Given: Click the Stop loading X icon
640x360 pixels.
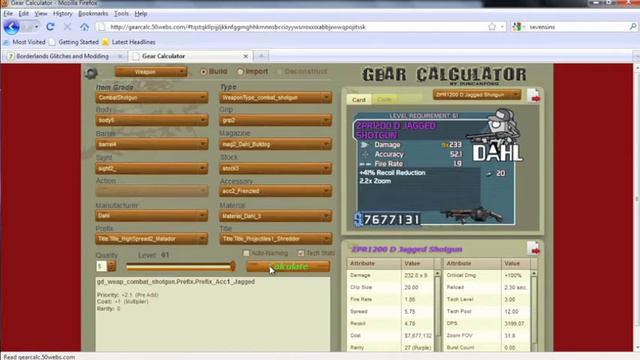Looking at the screenshot, I should coord(67,27).
